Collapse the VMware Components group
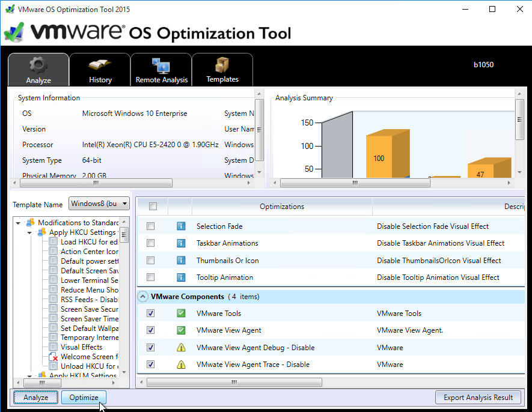 coord(143,297)
